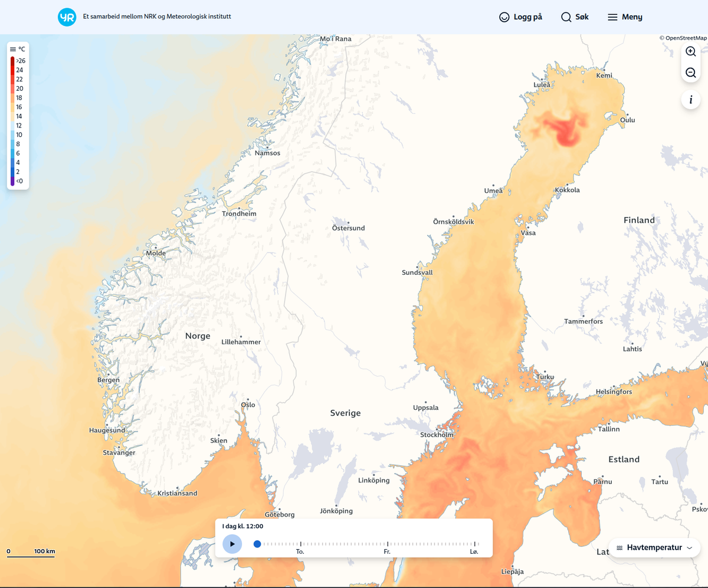This screenshot has height=588, width=708.
Task: Click the Finland country label
Action: 640,220
